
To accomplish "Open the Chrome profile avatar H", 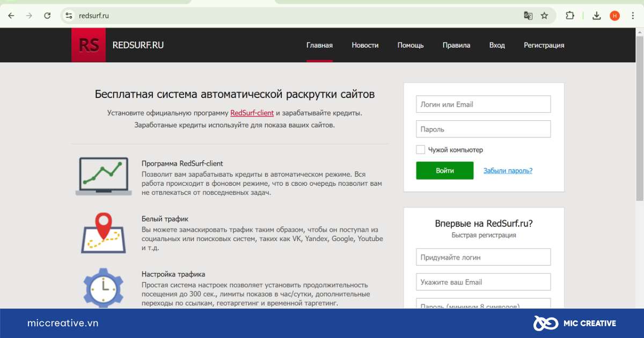I will (614, 16).
